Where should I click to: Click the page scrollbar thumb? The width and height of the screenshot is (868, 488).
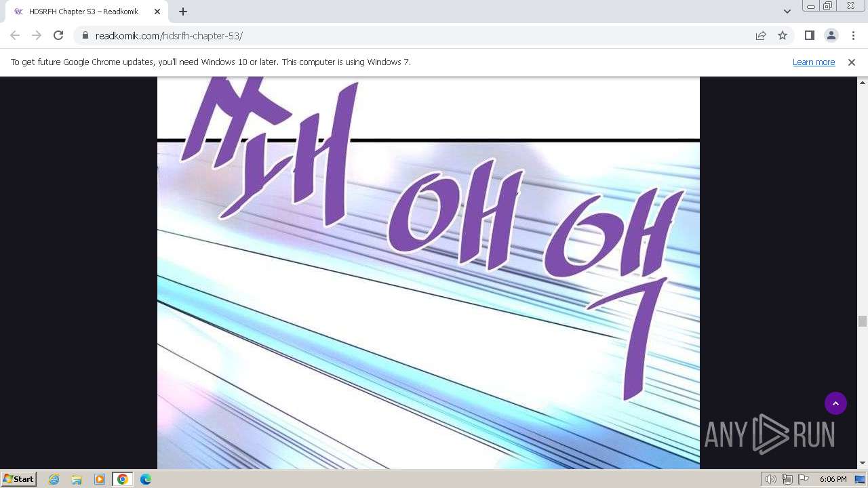click(x=863, y=321)
